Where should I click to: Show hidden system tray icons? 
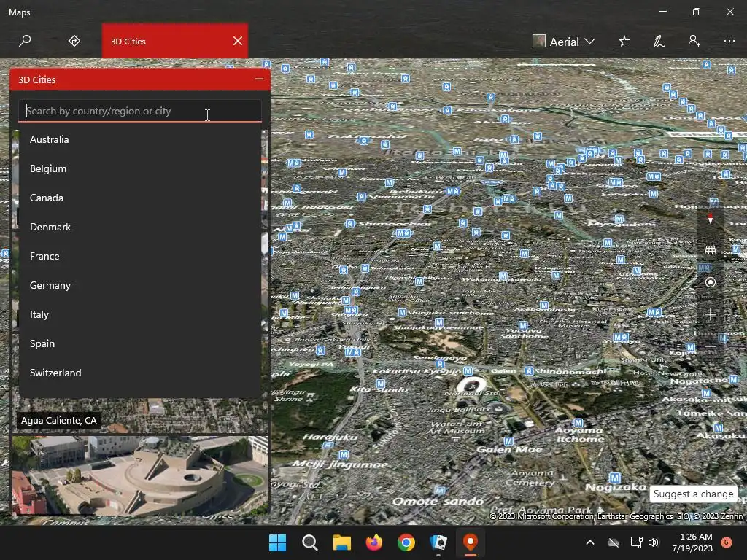589,542
